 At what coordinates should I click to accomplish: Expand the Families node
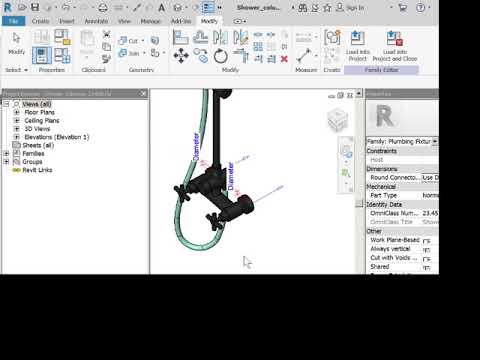tap(6, 153)
